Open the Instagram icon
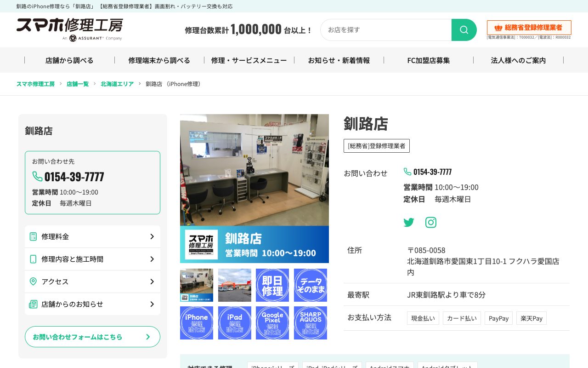588x368 pixels. tap(431, 223)
